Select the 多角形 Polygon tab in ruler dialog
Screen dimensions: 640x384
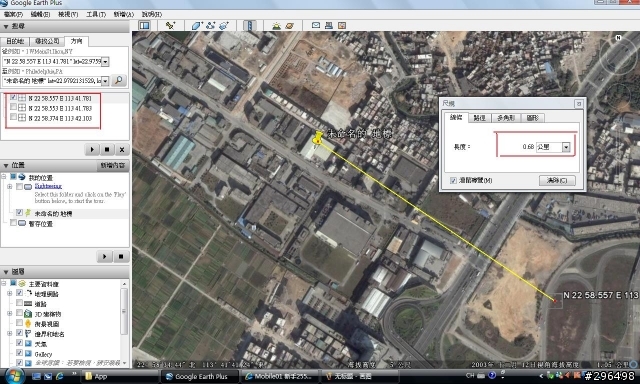(506, 118)
